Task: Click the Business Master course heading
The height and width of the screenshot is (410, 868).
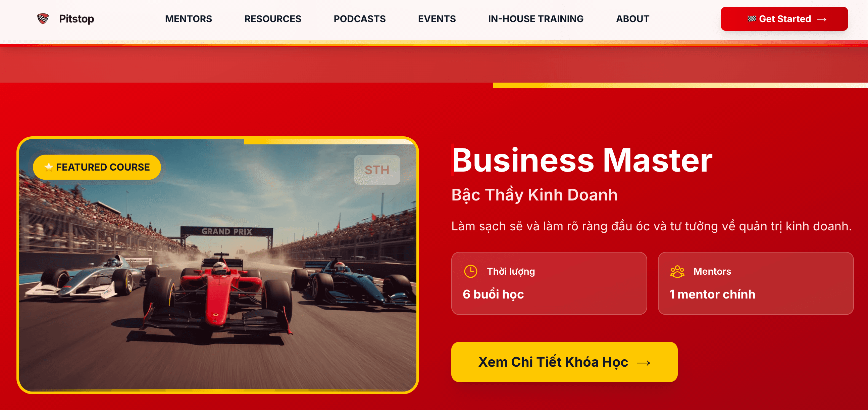Action: coord(582,160)
